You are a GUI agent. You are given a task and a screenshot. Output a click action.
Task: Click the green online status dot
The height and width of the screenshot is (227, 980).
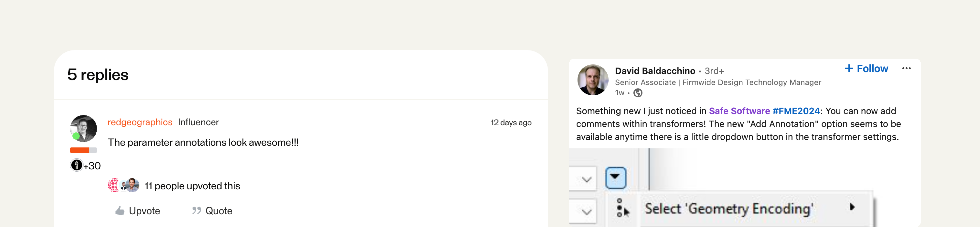click(76, 136)
